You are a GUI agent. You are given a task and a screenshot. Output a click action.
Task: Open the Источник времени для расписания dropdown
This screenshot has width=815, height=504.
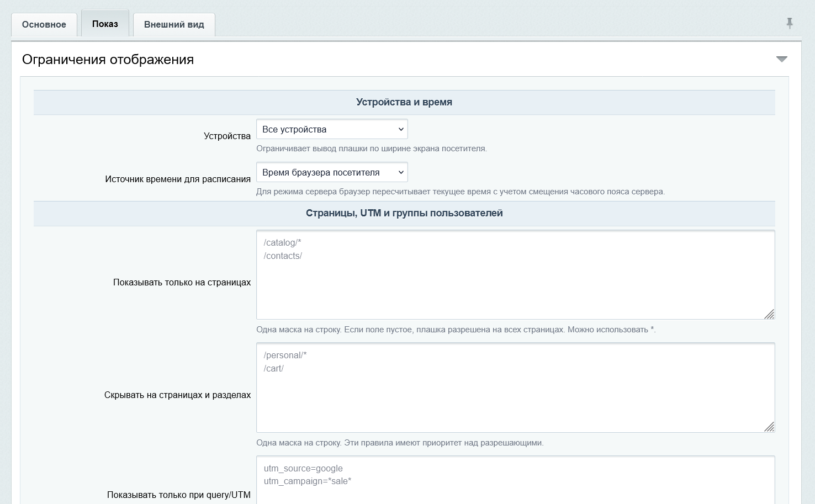click(x=332, y=172)
